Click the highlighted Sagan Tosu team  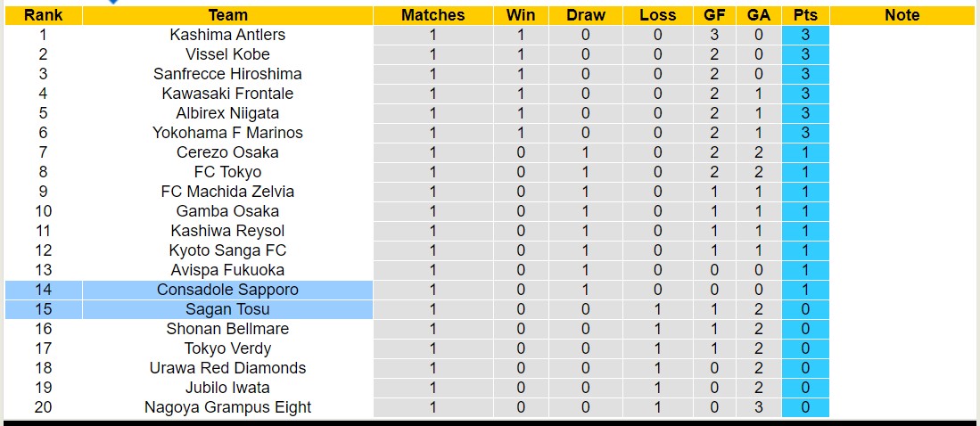click(227, 309)
